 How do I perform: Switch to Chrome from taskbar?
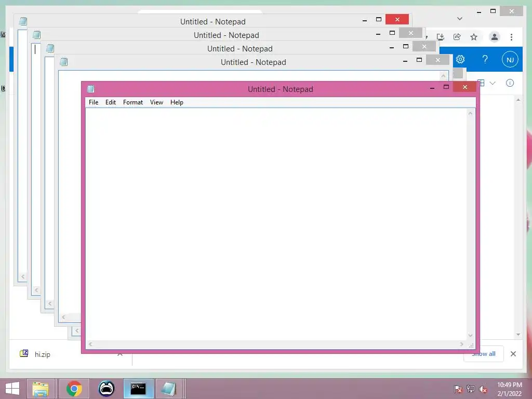(x=74, y=389)
